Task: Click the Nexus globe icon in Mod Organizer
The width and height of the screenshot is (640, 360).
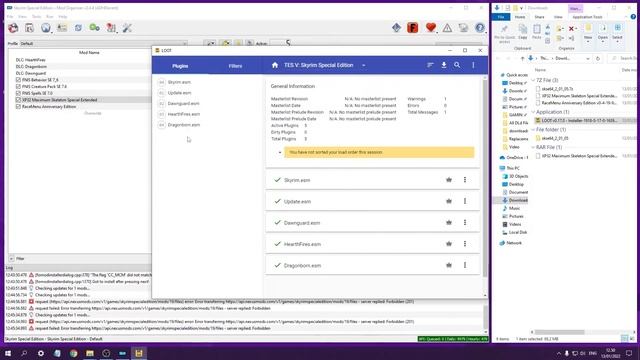Action: [46, 28]
